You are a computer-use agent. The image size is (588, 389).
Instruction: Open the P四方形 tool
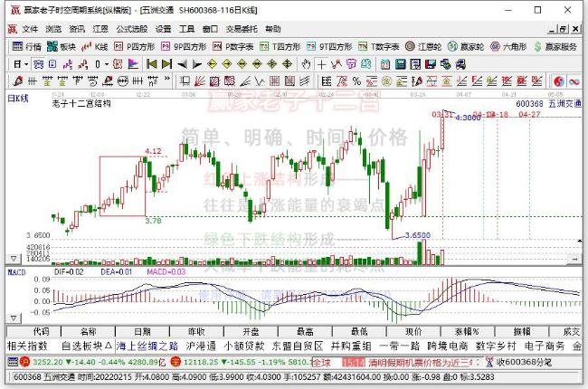click(x=135, y=46)
